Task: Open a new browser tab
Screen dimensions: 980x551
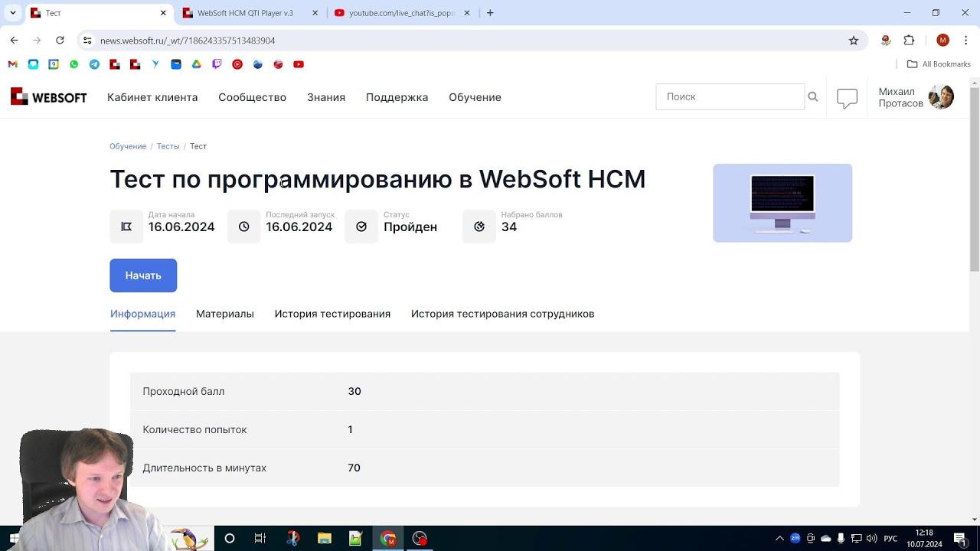Action: pyautogui.click(x=490, y=13)
